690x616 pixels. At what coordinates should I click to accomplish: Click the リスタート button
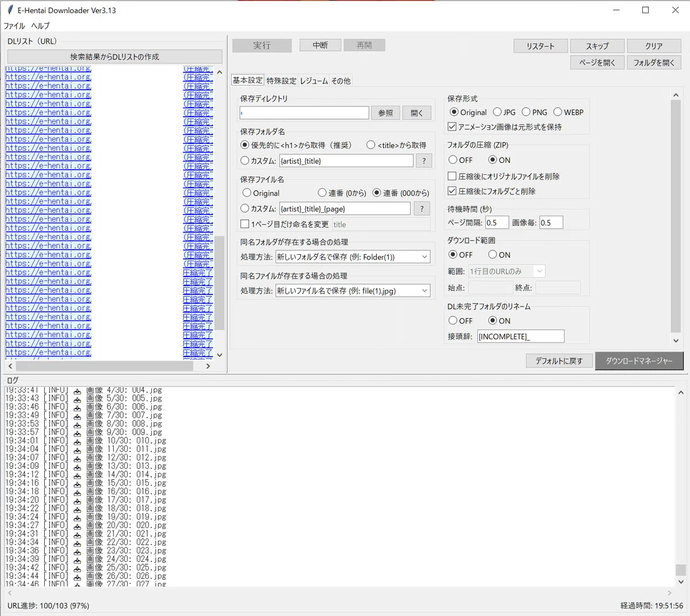540,46
